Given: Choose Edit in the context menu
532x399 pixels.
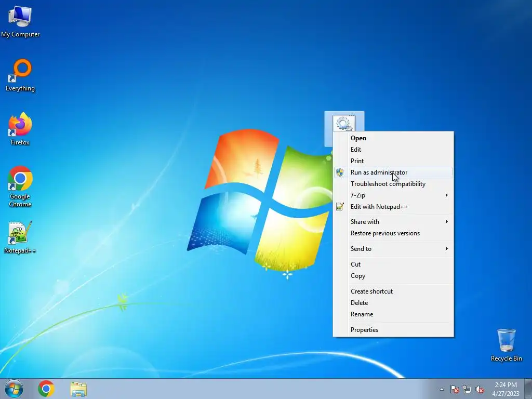Looking at the screenshot, I should [393, 150].
